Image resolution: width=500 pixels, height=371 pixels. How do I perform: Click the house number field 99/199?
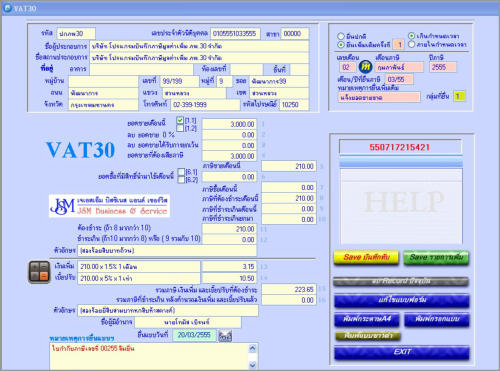click(x=180, y=81)
